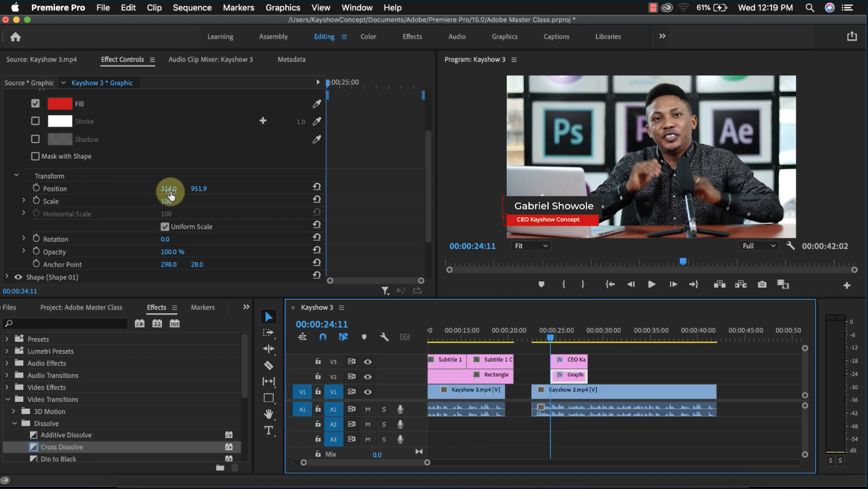Toggle Opacity animation stopwatch
The width and height of the screenshot is (868, 489).
tap(36, 251)
